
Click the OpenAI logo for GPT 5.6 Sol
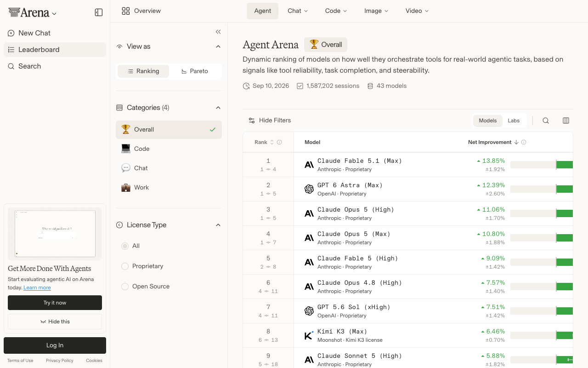(309, 311)
